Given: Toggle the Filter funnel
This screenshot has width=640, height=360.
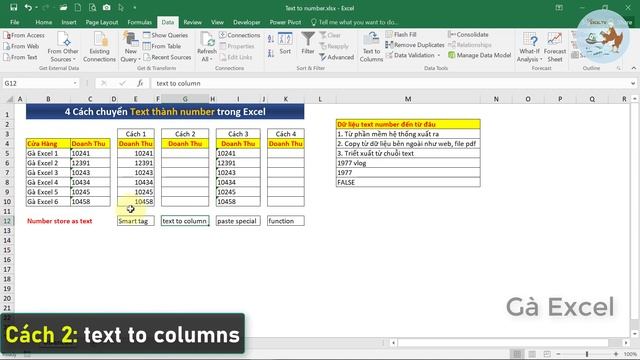Looking at the screenshot, I should click(x=308, y=43).
